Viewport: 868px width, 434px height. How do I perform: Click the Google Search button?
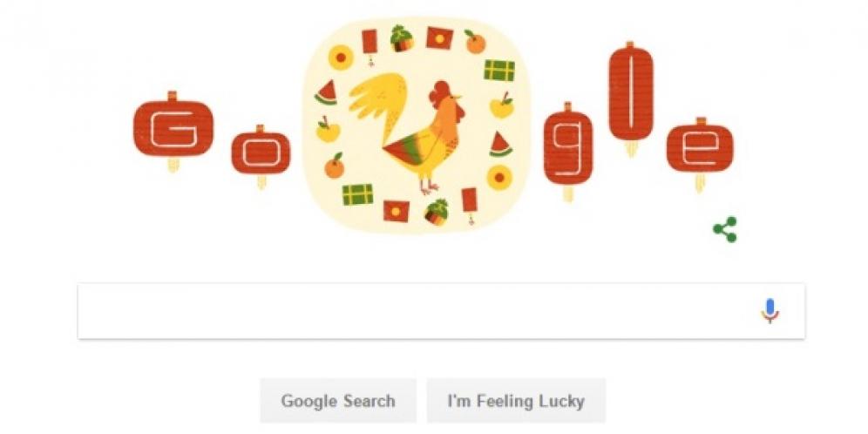[x=338, y=401]
